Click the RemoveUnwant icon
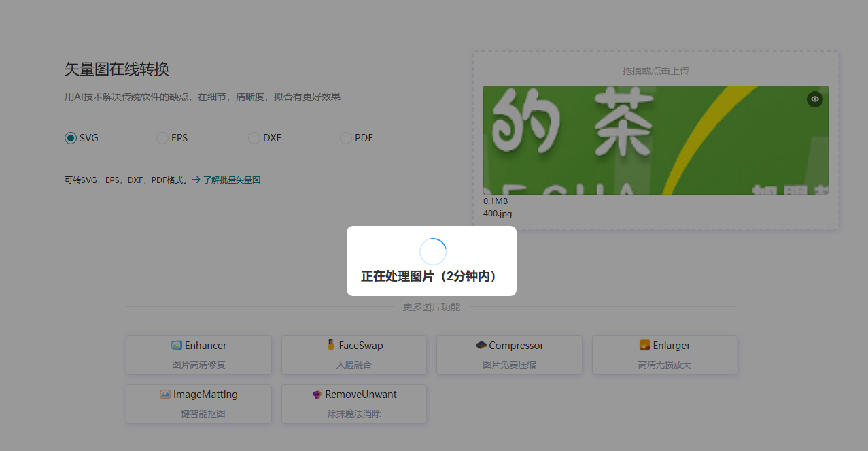The image size is (868, 451). click(x=317, y=395)
